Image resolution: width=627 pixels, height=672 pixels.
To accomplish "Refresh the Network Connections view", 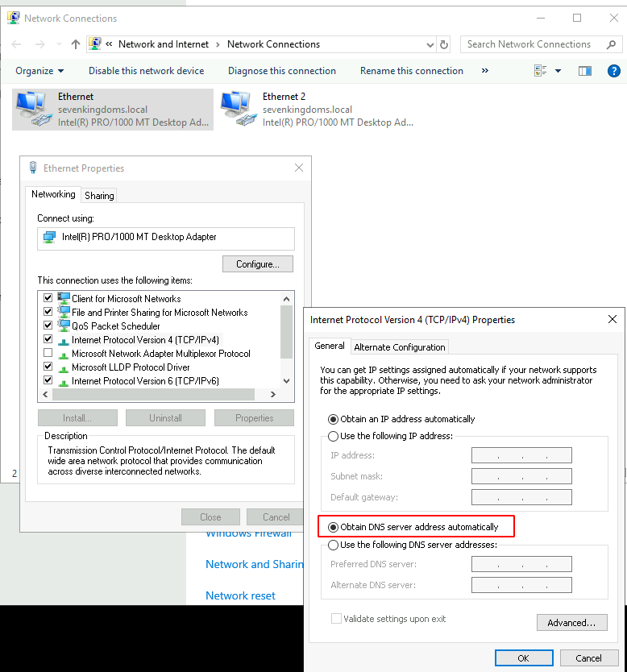I will tap(444, 44).
